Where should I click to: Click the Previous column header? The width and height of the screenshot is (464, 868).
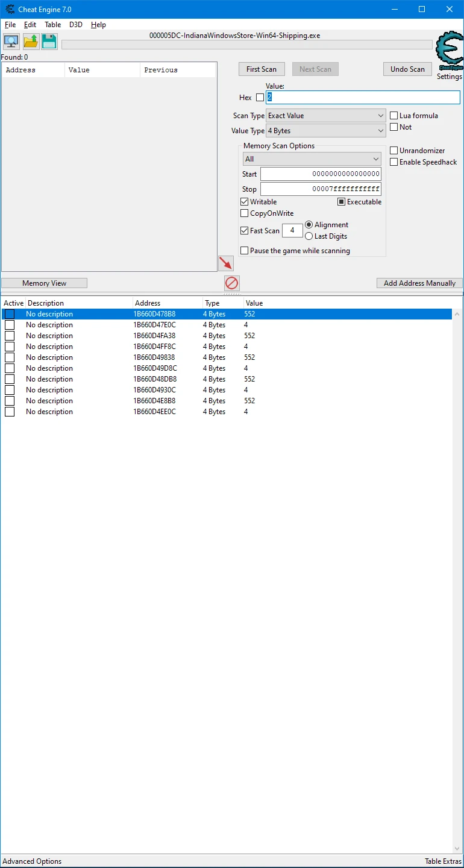(x=178, y=70)
